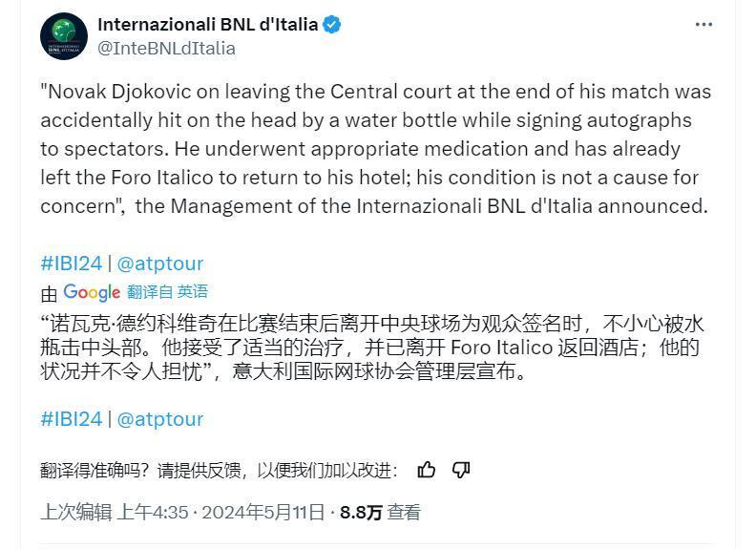Click the Google logo in translation line

point(92,292)
